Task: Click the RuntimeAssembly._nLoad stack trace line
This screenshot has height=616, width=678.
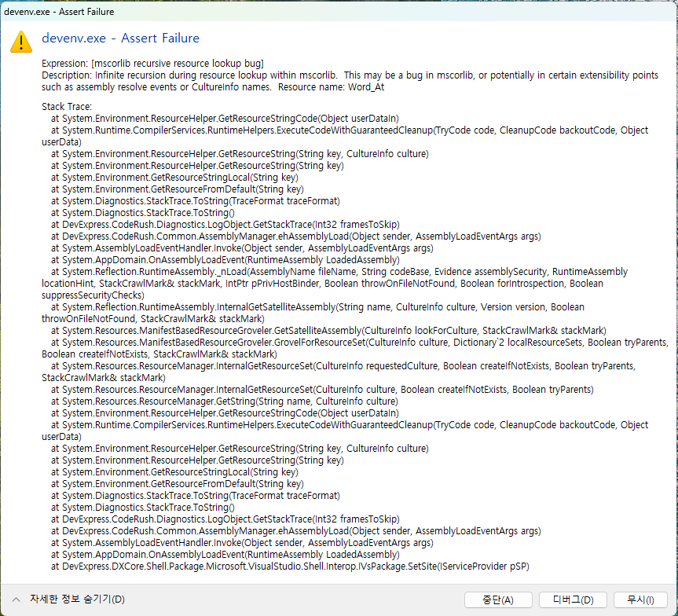Action: tap(335, 284)
